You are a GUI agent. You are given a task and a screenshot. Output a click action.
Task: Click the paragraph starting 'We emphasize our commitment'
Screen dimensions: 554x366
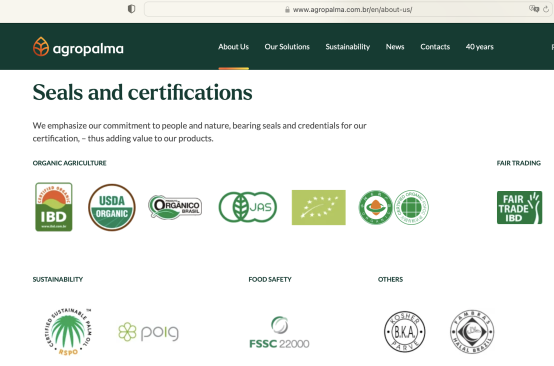200,132
